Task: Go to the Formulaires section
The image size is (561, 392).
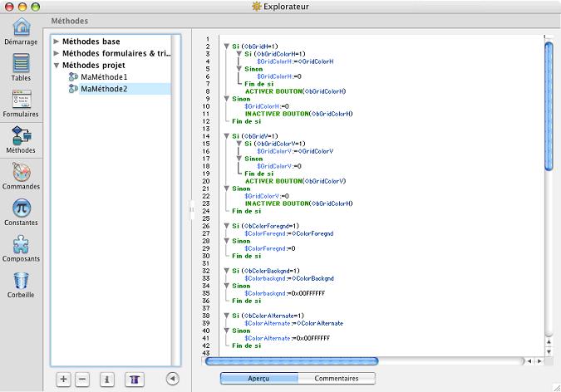Action: [x=21, y=101]
